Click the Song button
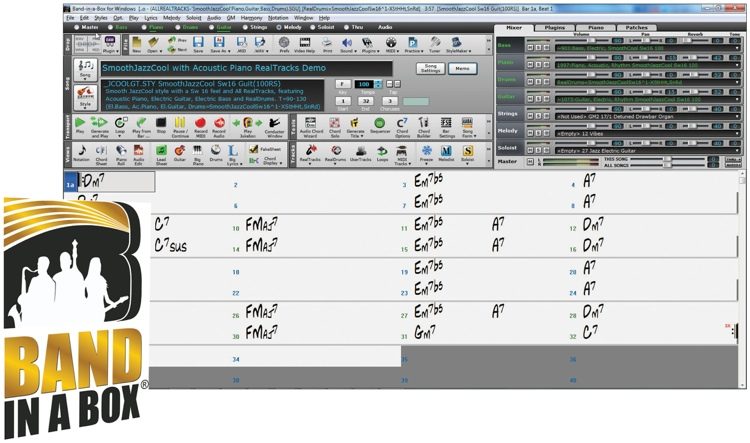 click(x=85, y=70)
